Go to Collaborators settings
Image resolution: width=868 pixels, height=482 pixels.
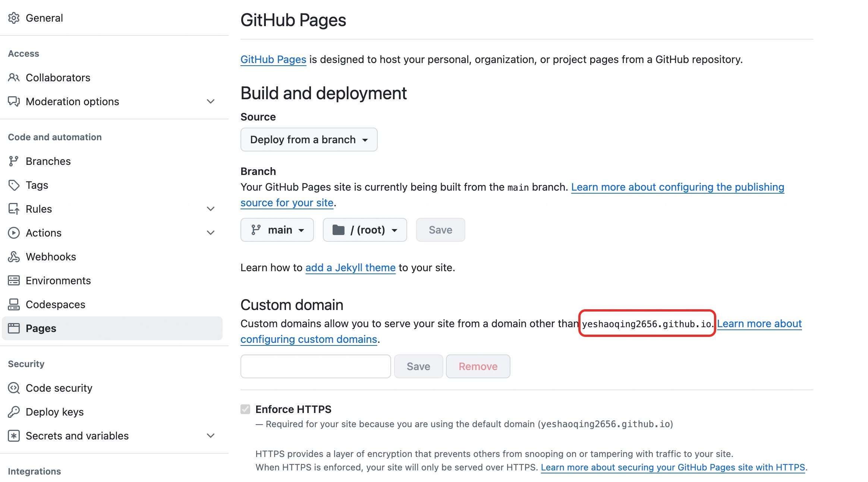pyautogui.click(x=112, y=78)
